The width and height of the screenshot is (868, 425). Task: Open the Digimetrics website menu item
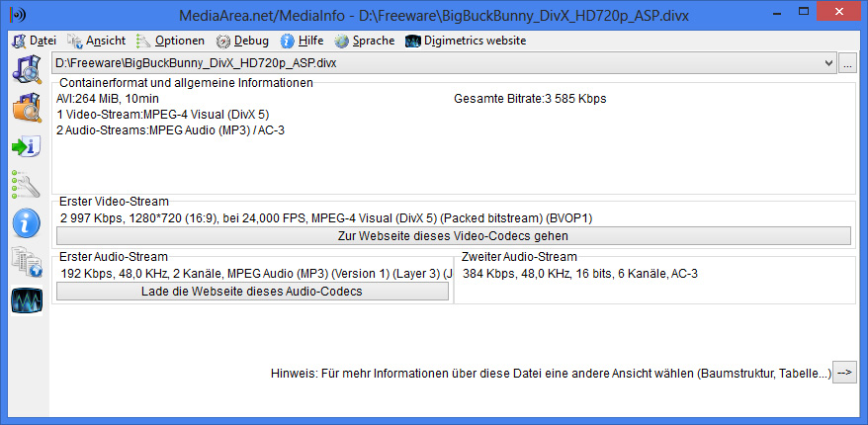(466, 41)
